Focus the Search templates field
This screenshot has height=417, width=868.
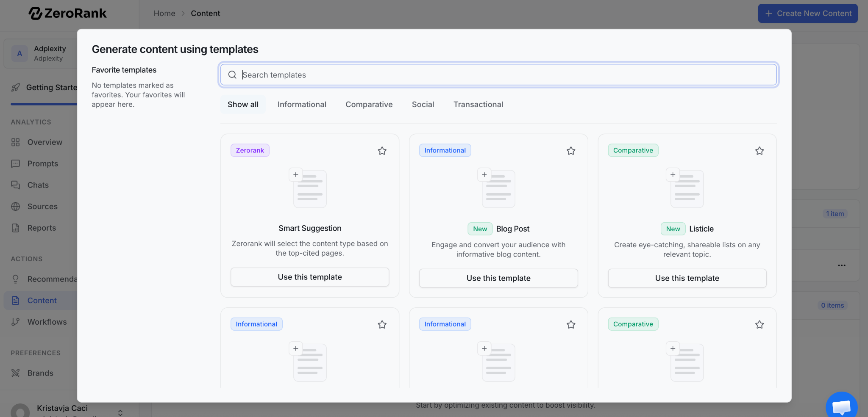click(498, 75)
